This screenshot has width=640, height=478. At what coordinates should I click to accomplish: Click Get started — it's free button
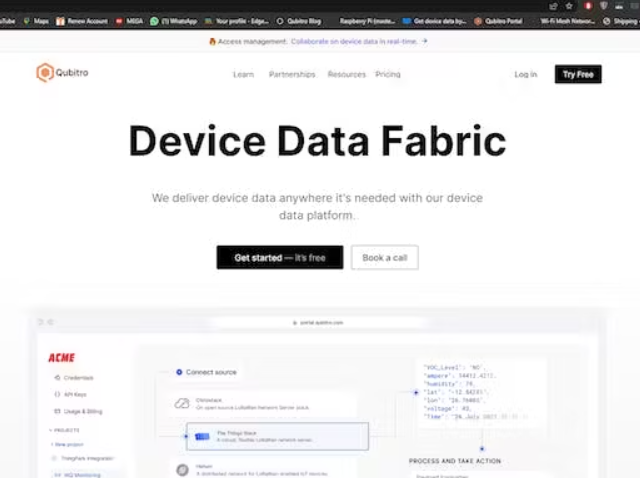279,257
